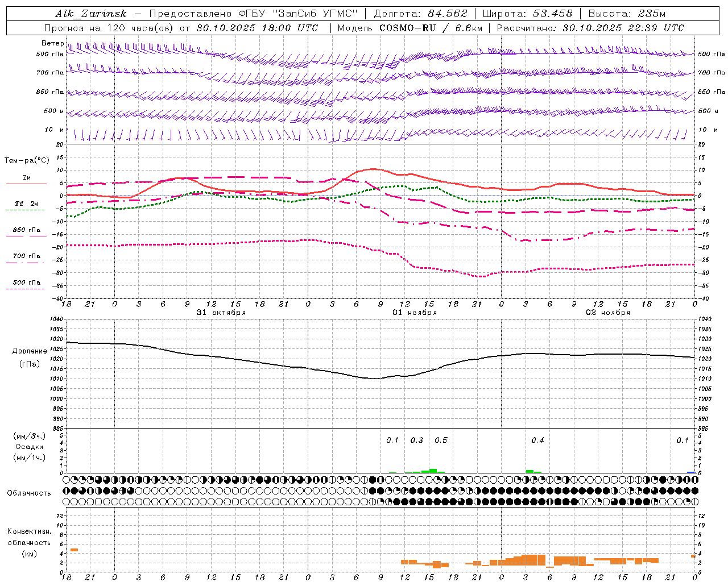The width and height of the screenshot is (728, 582).
Task: Click the Высота: 235м value
Action: tap(627, 14)
